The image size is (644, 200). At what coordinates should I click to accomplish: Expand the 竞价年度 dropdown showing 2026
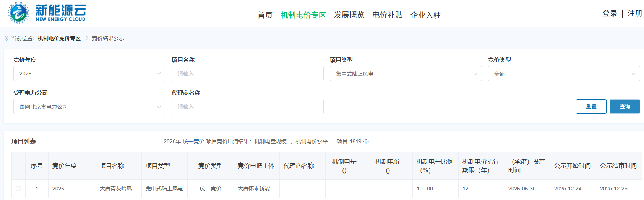(89, 74)
